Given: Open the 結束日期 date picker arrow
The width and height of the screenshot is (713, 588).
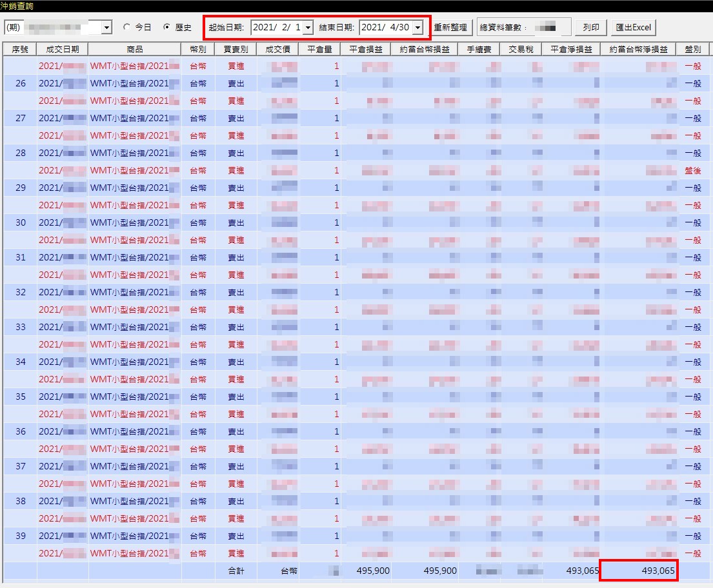Looking at the screenshot, I should click(x=417, y=27).
